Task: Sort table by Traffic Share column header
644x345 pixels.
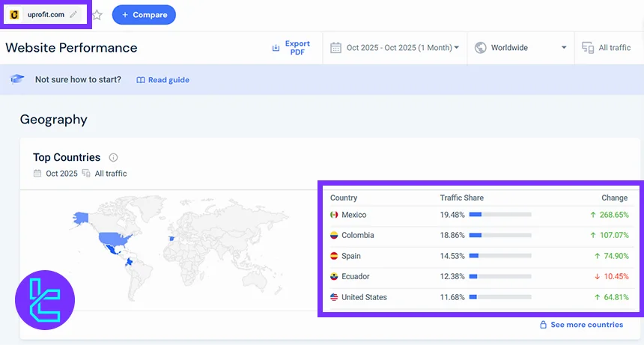Action: pyautogui.click(x=461, y=198)
